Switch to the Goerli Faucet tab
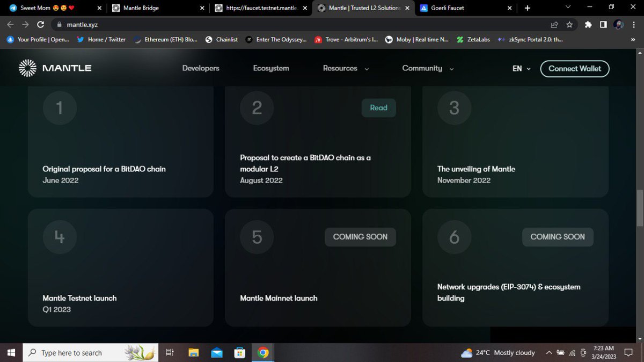Viewport: 644px width, 362px height. click(465, 8)
